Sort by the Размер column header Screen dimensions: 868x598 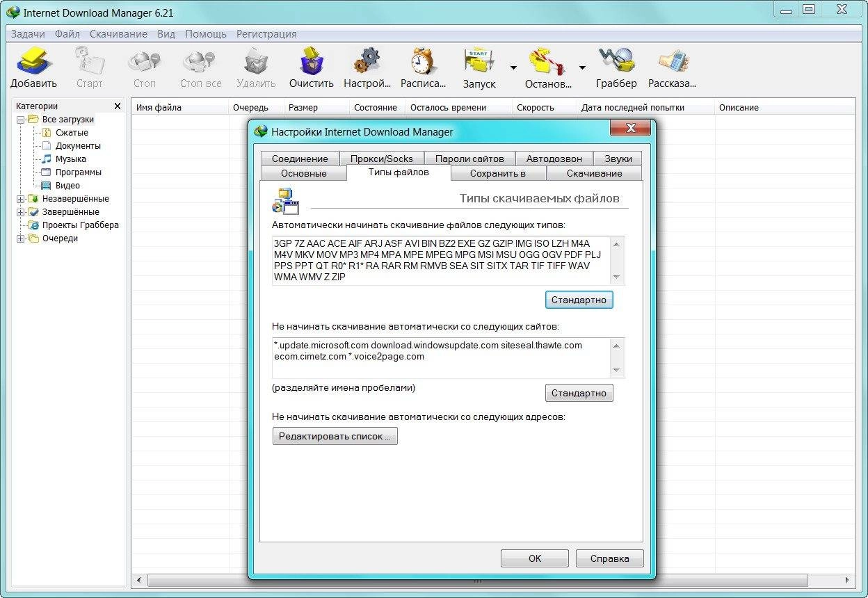click(316, 107)
